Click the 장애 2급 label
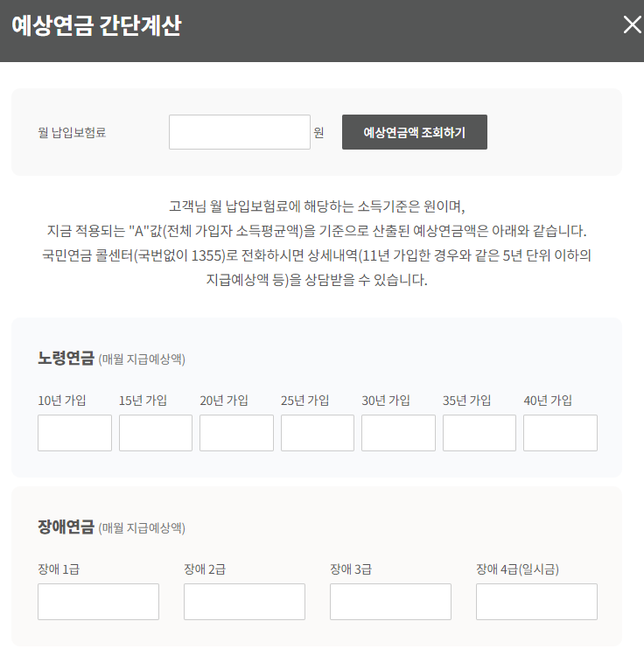This screenshot has width=644, height=649. click(205, 569)
